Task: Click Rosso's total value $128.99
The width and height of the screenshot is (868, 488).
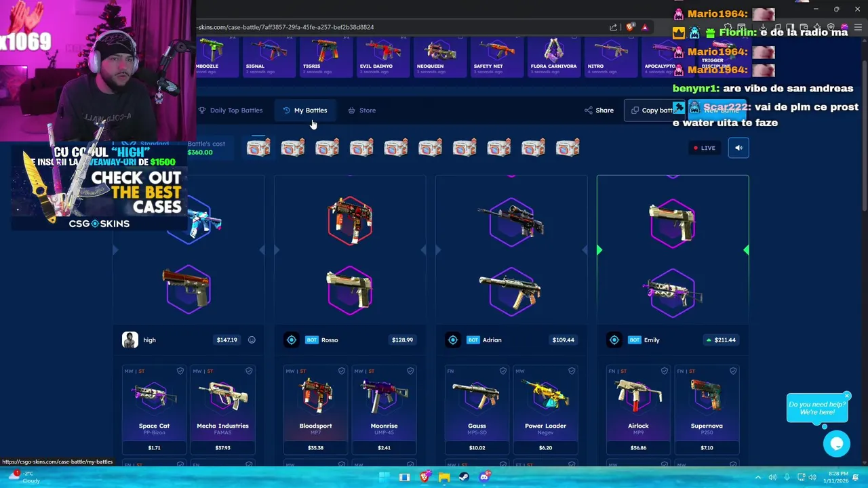Action: point(402,340)
